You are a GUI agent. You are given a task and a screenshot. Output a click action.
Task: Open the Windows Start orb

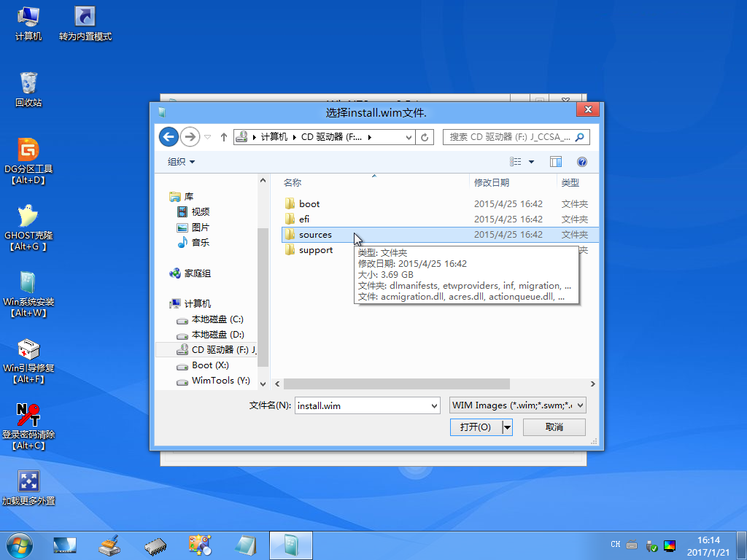pyautogui.click(x=20, y=545)
